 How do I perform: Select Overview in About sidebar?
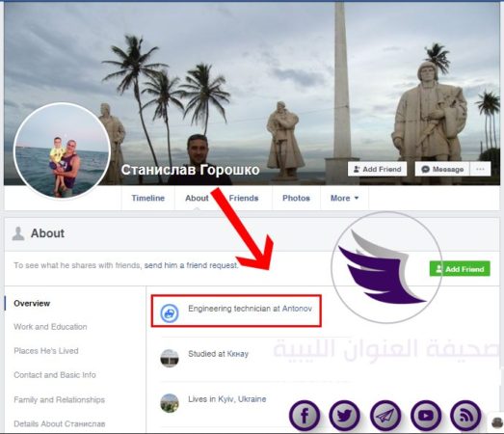[32, 304]
